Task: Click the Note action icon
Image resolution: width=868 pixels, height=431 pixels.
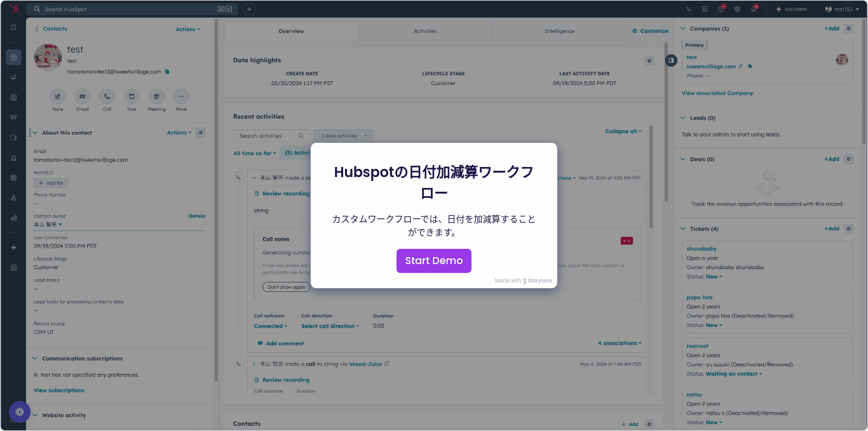Action: [58, 96]
